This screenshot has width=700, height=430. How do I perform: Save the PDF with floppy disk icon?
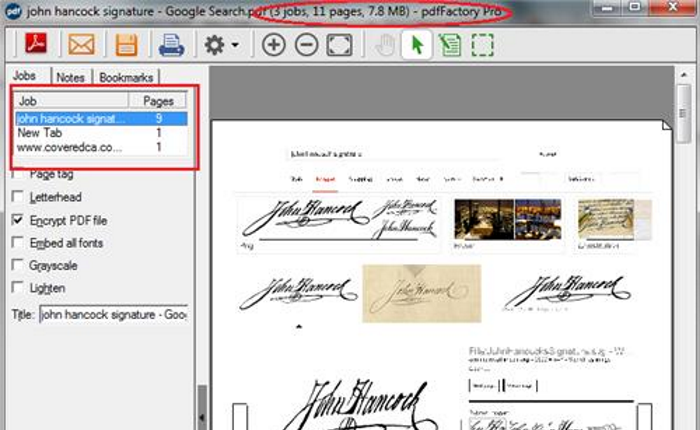click(x=126, y=45)
